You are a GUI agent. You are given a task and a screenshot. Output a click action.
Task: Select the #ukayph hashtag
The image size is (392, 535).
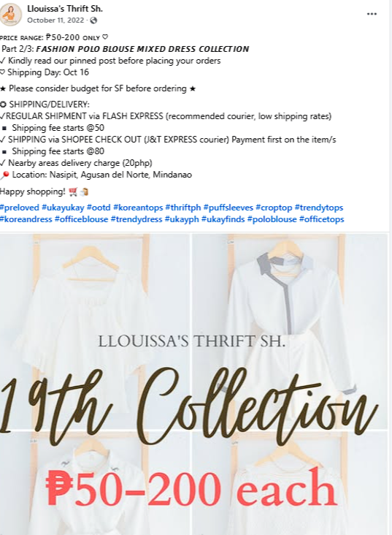pos(182,219)
